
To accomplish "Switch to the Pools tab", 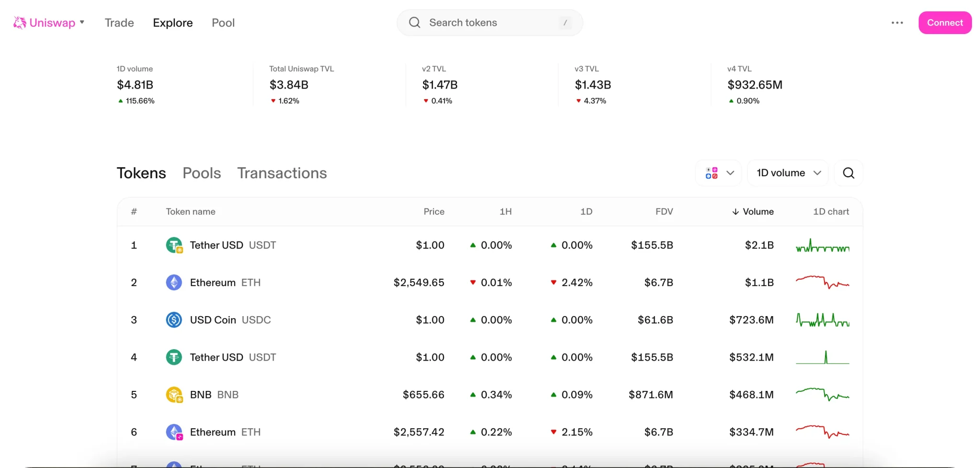I will click(x=201, y=173).
